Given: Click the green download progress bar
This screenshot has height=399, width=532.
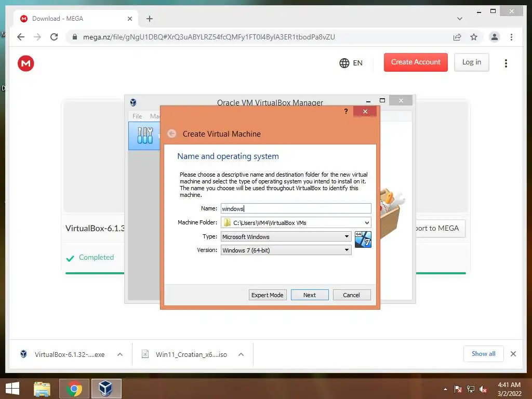Looking at the screenshot, I should (95, 273).
